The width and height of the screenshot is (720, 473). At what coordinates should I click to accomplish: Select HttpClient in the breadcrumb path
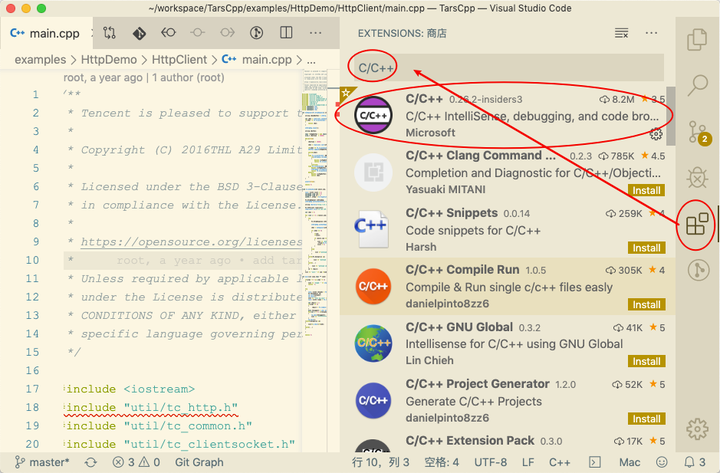(179, 60)
